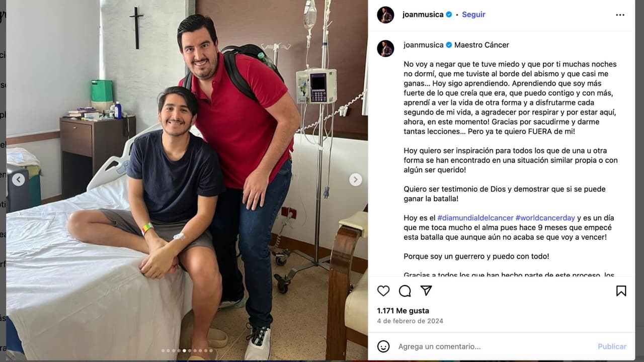Go to previous photo in carousel
The width and height of the screenshot is (644, 362).
pyautogui.click(x=18, y=179)
